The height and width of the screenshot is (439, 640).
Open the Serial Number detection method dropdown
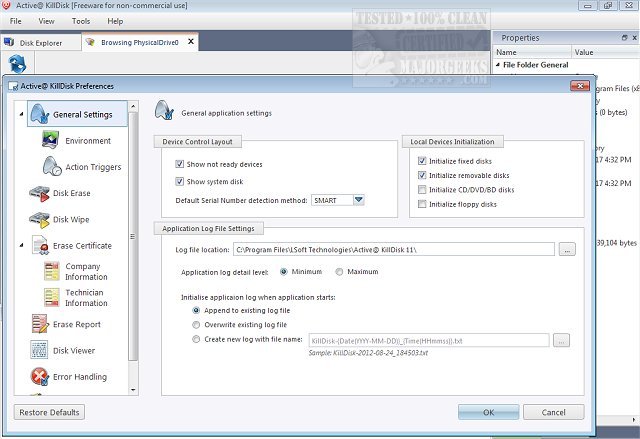click(x=358, y=200)
